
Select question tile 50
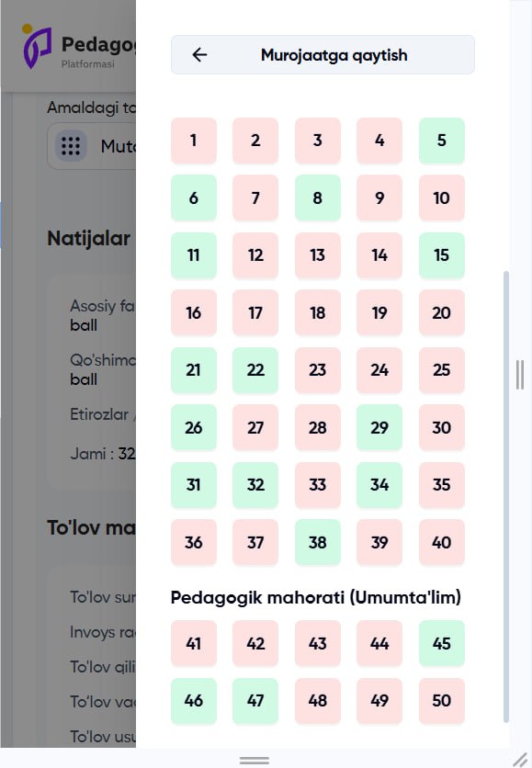(x=441, y=701)
